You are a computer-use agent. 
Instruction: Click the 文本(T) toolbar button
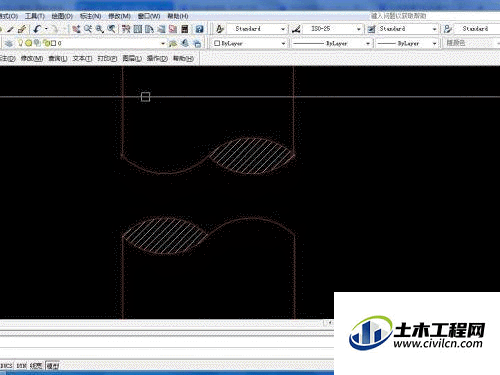82,58
